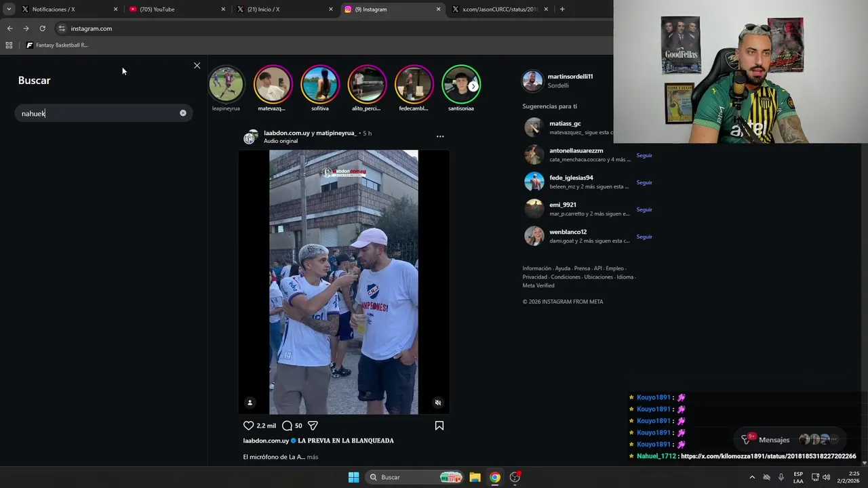This screenshot has width=868, height=488.
Task: Follow fede_iglesias94 with Seguir
Action: click(644, 182)
